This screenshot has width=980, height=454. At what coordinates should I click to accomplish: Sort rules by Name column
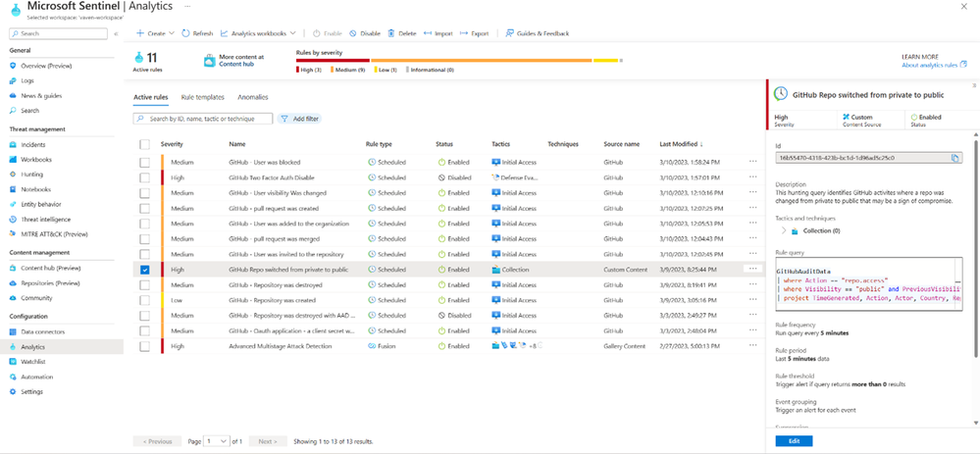pyautogui.click(x=236, y=144)
